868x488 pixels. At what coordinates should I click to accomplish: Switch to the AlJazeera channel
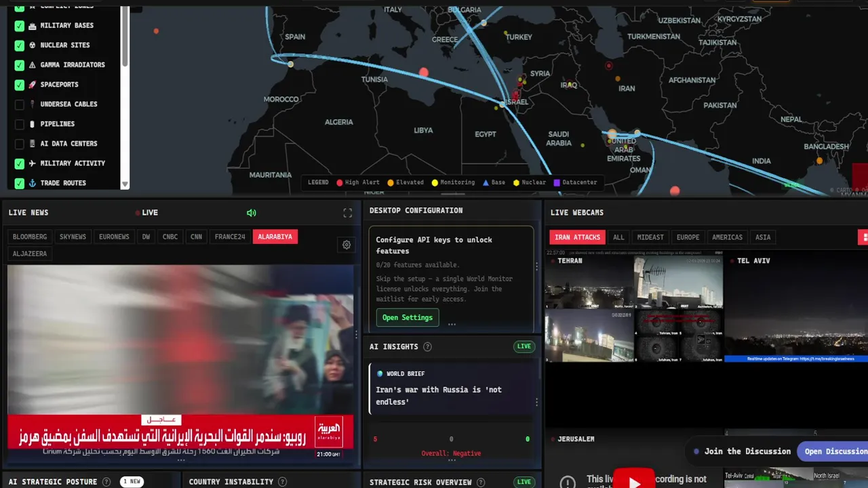(30, 254)
